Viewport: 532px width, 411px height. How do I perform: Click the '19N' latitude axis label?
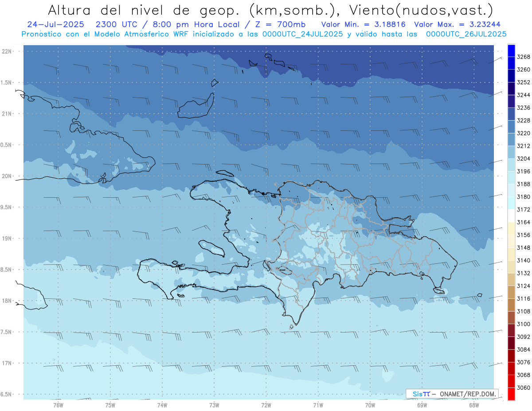pyautogui.click(x=8, y=239)
